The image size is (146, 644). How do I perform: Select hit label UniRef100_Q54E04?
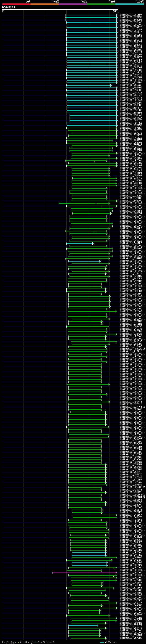(131, 143)
